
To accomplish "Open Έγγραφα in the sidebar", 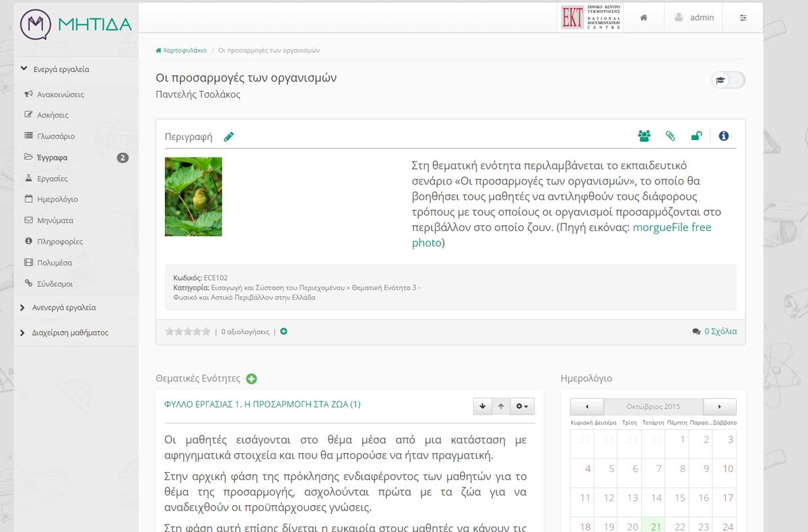I will (52, 158).
